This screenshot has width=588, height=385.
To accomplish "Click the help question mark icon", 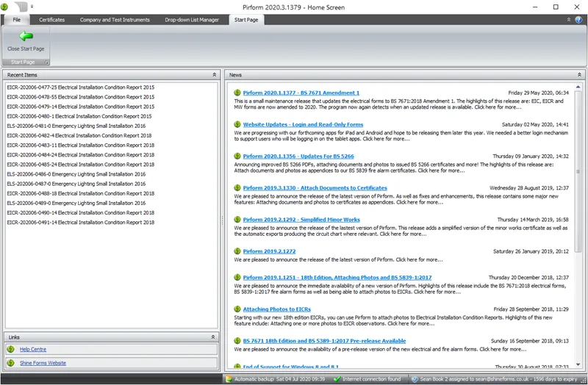I will pyautogui.click(x=579, y=20).
